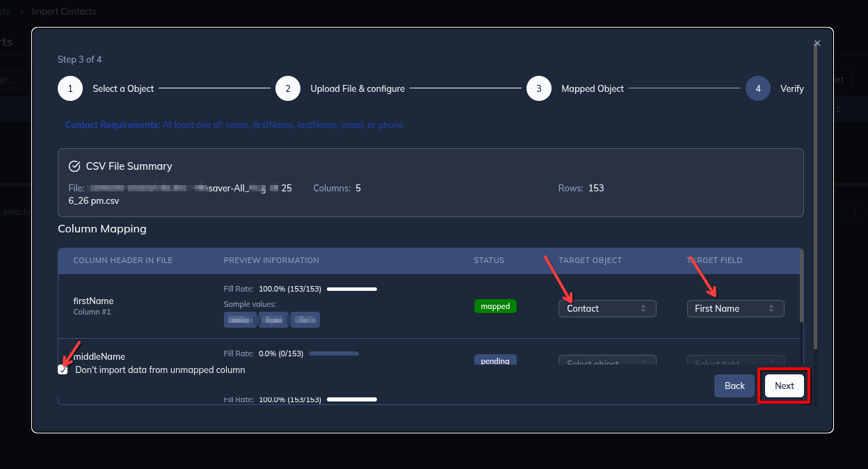The height and width of the screenshot is (469, 868).
Task: Click the 'pending' status badge for middleName
Action: coord(495,360)
